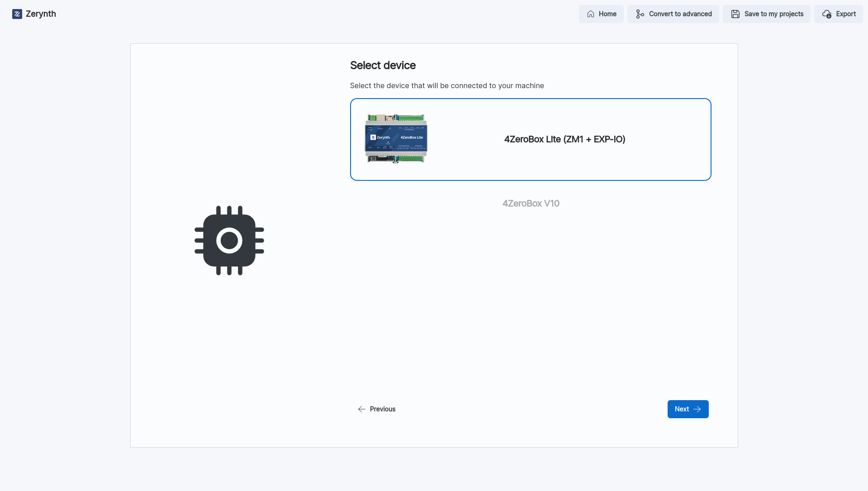Click the Zerynth brand name text
This screenshot has width=868, height=491.
41,14
